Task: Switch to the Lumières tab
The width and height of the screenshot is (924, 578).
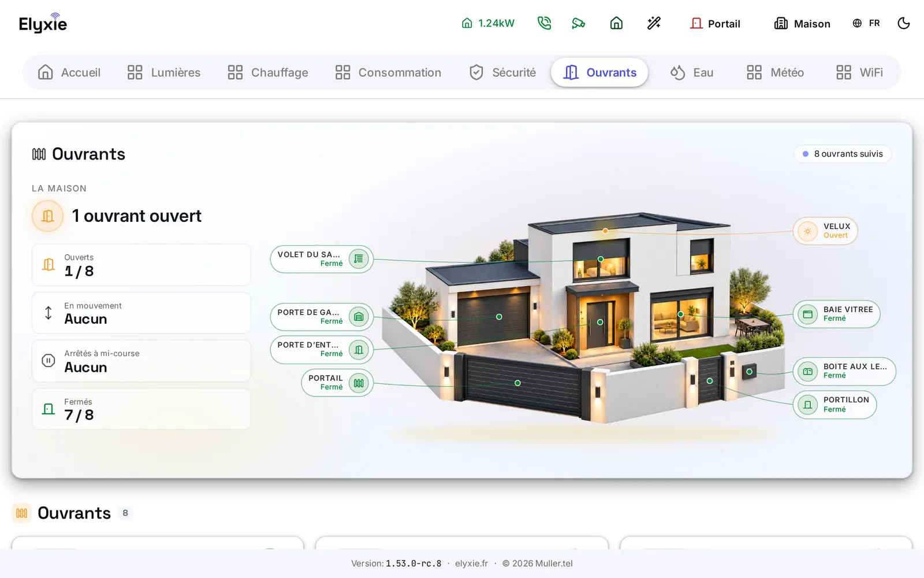Action: [x=164, y=72]
